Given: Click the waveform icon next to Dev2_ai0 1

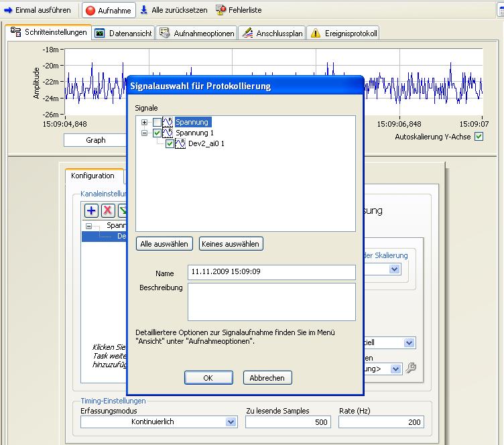Looking at the screenshot, I should click(180, 144).
